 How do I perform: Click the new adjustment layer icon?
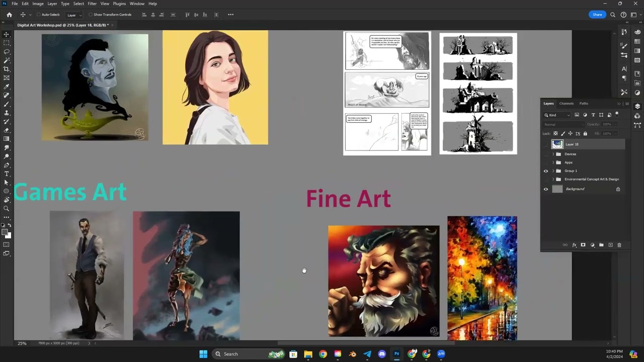coord(592,245)
